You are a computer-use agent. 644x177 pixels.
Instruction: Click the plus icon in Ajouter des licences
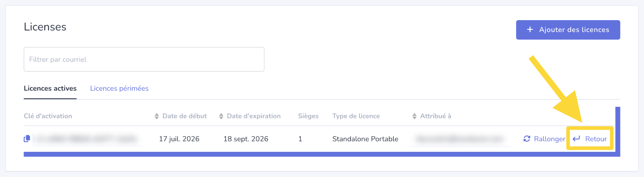pyautogui.click(x=530, y=30)
